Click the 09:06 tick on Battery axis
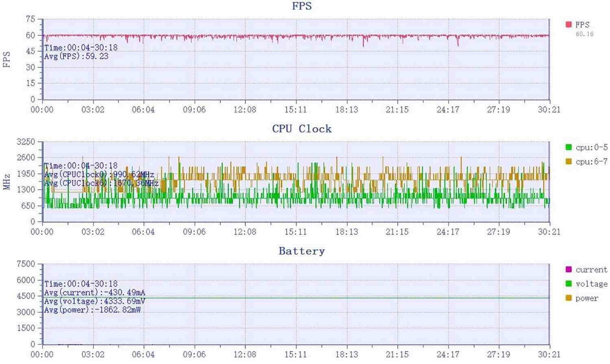The image size is (610, 364). click(x=194, y=355)
